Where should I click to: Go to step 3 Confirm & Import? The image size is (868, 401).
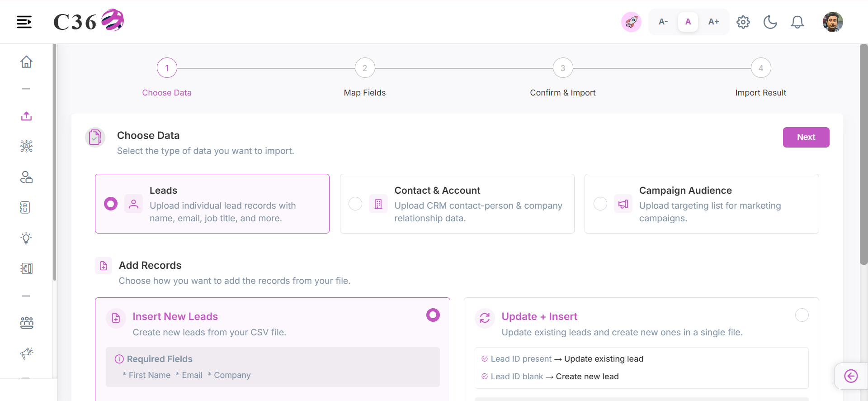pos(563,68)
